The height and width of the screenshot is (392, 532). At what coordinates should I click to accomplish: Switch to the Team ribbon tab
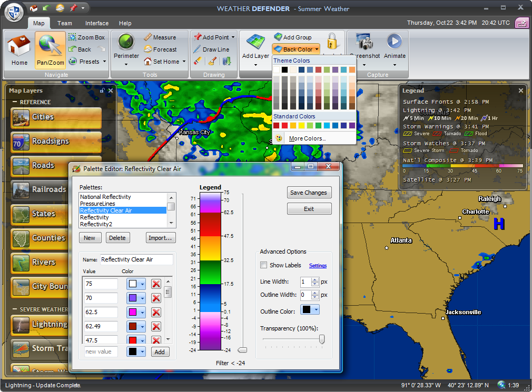[x=65, y=23]
